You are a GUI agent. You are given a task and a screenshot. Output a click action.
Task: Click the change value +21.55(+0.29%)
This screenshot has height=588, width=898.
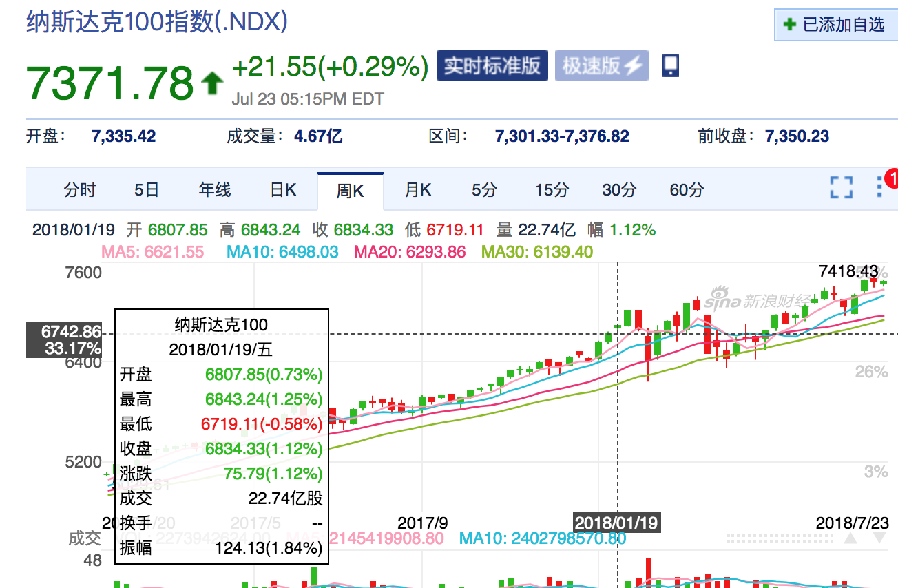(331, 67)
